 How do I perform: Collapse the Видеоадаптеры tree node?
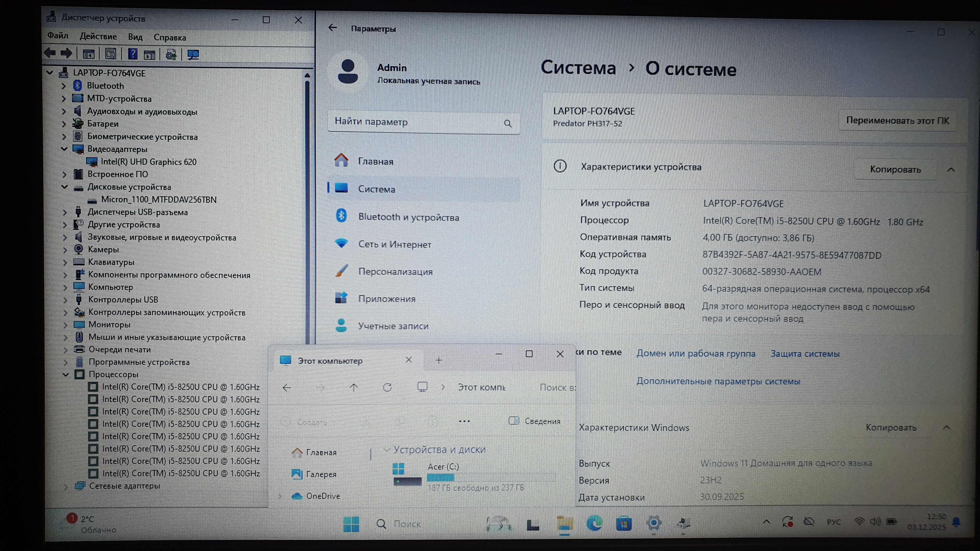[64, 149]
